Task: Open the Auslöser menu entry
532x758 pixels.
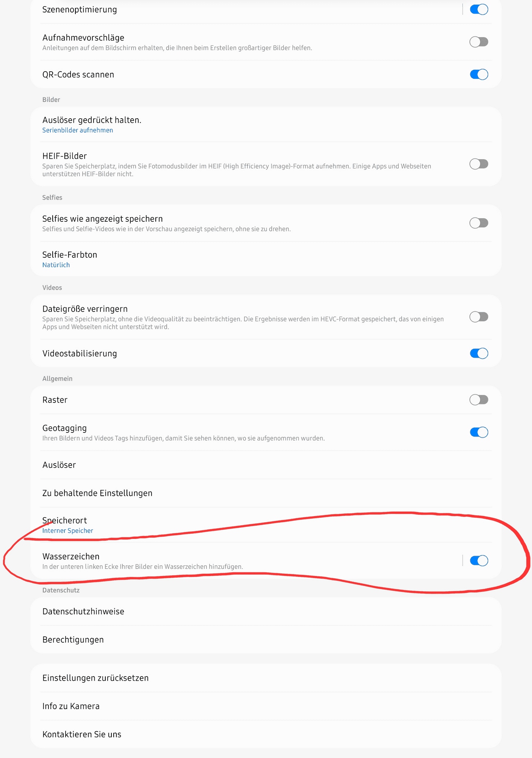Action: [x=266, y=465]
